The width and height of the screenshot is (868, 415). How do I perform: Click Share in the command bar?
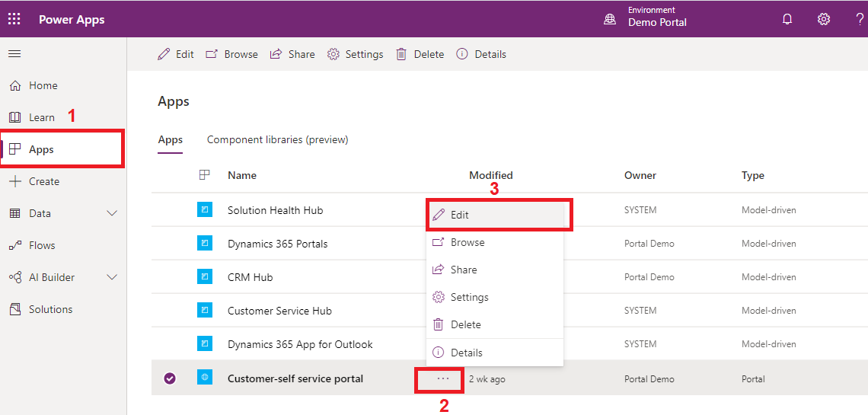coord(292,54)
